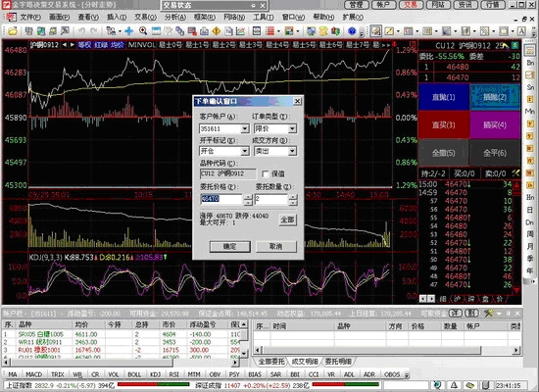Image resolution: width=539 pixels, height=392 pixels.
Task: Toggle the 均价 average price line option
Action: [118, 45]
